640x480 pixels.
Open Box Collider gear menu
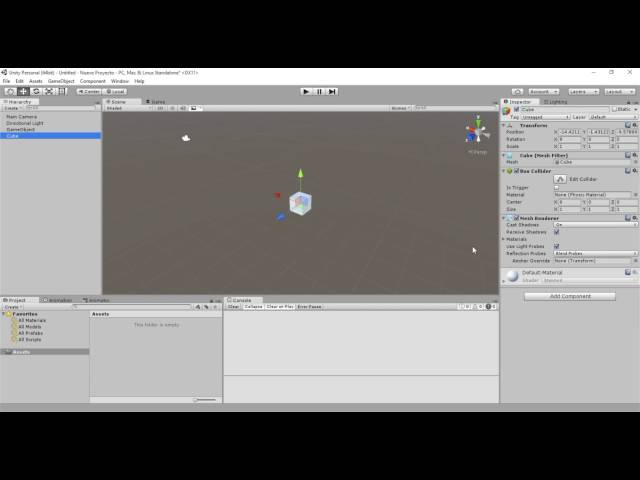click(635, 171)
